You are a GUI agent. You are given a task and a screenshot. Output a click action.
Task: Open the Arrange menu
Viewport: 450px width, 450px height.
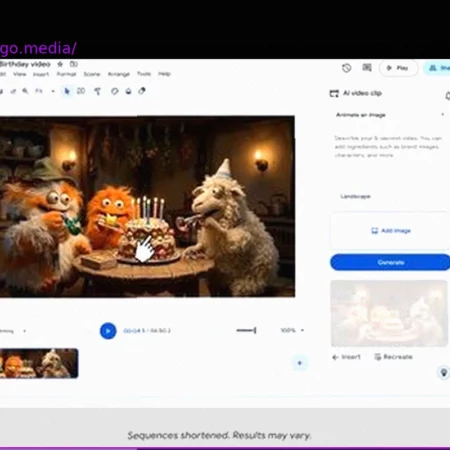pyautogui.click(x=119, y=74)
